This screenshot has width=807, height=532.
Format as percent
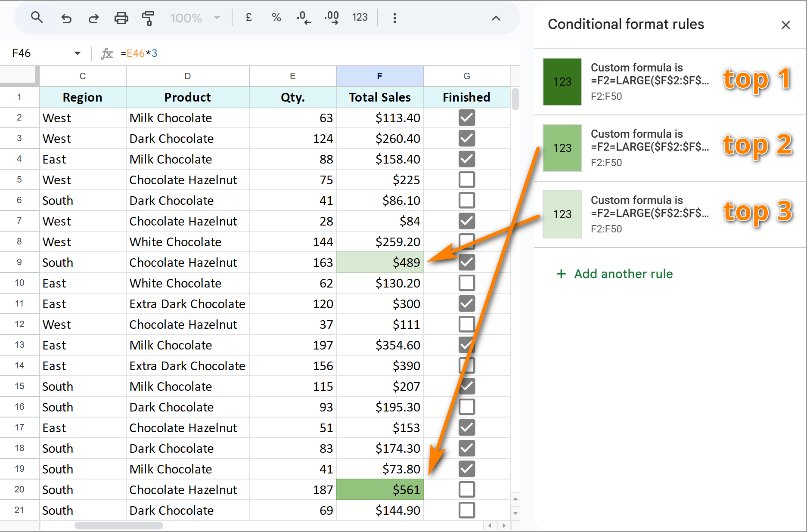click(x=276, y=17)
